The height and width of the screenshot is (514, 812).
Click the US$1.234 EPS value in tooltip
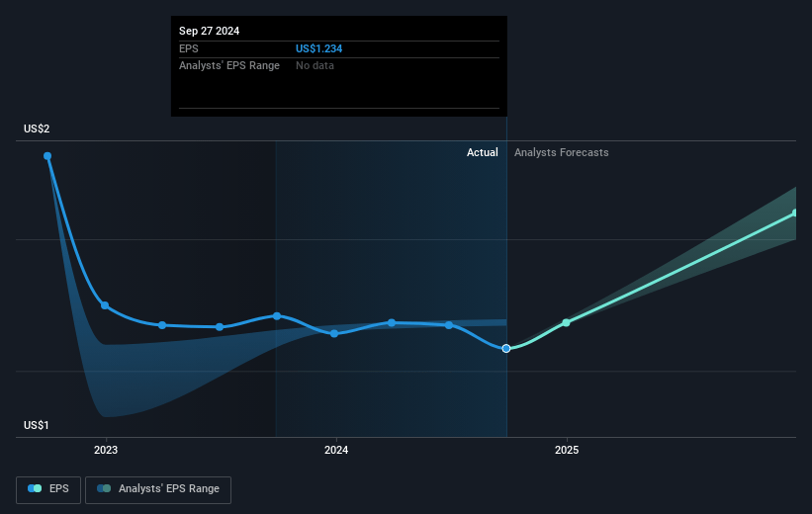coord(319,48)
